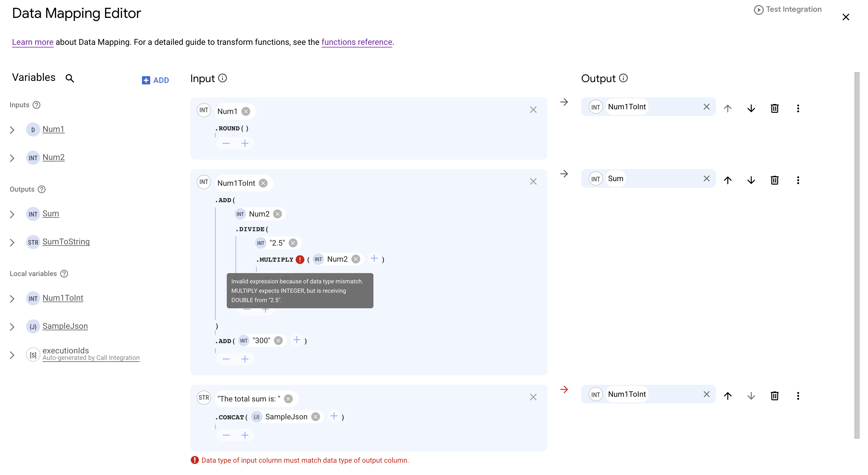
Task: Expand the SampleJson local variable tree
Action: (12, 326)
